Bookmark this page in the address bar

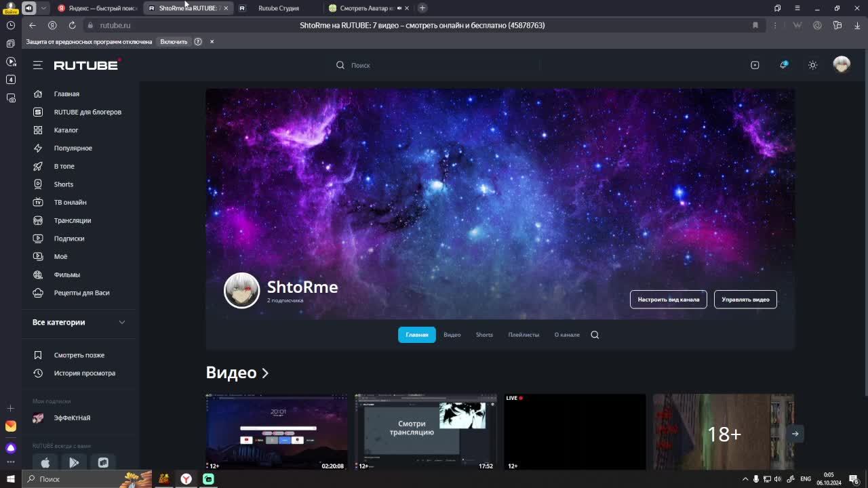click(x=755, y=25)
